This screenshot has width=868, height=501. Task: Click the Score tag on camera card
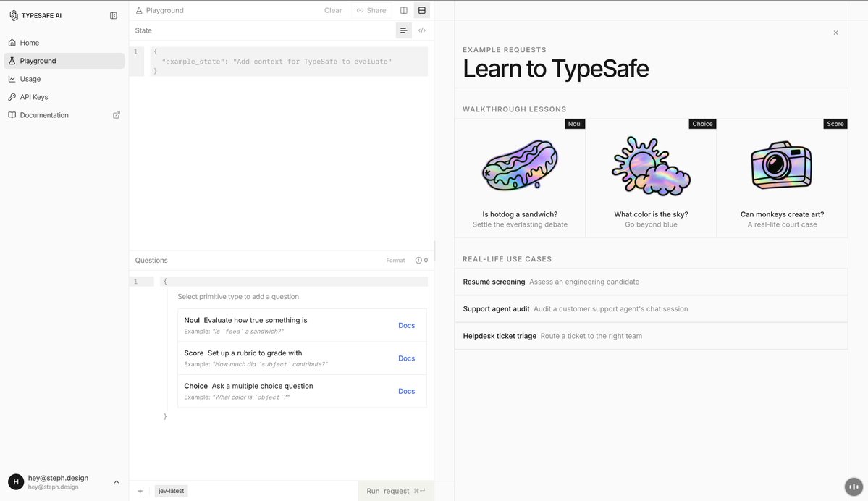tap(835, 124)
